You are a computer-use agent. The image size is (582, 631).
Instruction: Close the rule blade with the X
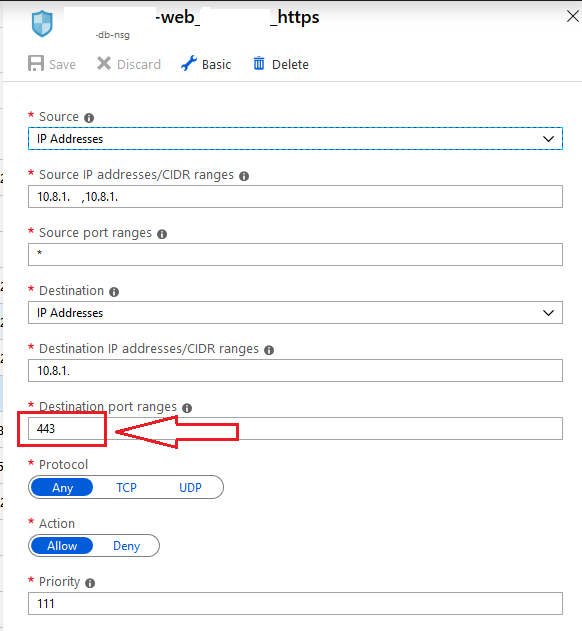click(x=572, y=16)
